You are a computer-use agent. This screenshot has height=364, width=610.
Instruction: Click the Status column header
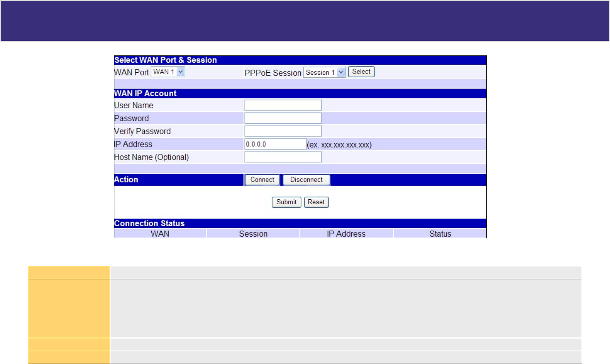click(440, 234)
